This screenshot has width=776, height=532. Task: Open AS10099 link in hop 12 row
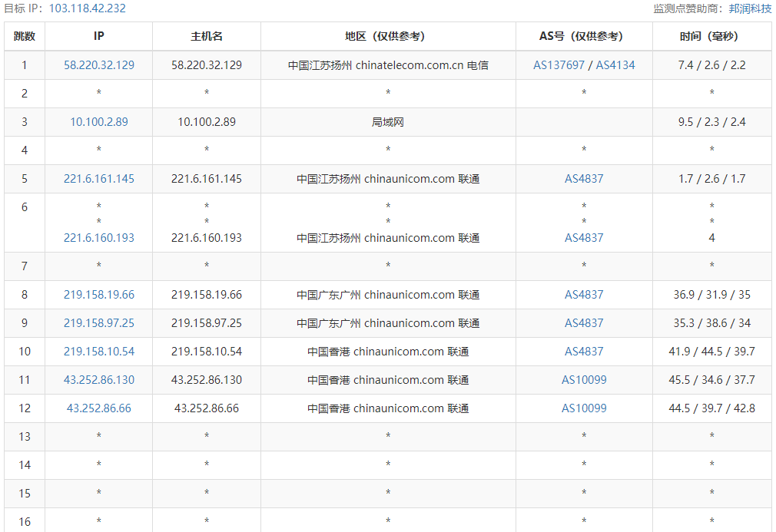tap(584, 408)
